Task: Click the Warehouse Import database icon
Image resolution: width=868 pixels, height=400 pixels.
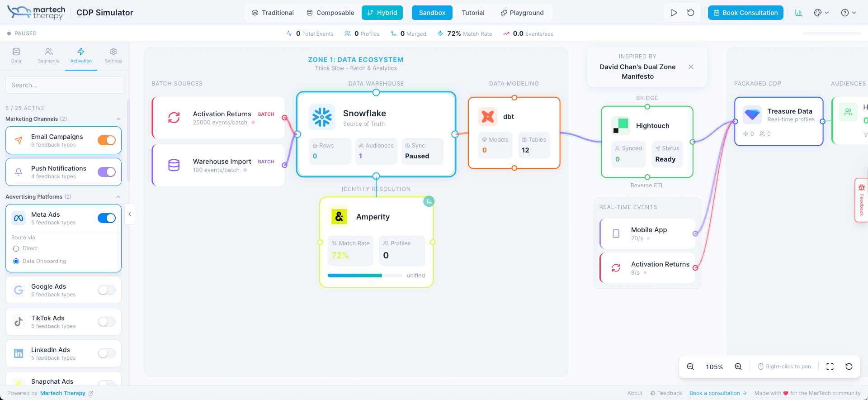Action: click(174, 165)
